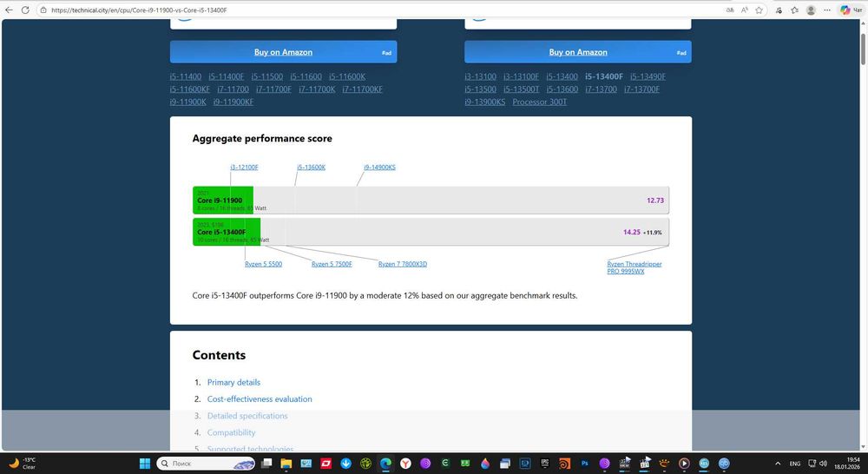The image size is (868, 474).
Task: Open the i5-13400 link
Action: (562, 76)
